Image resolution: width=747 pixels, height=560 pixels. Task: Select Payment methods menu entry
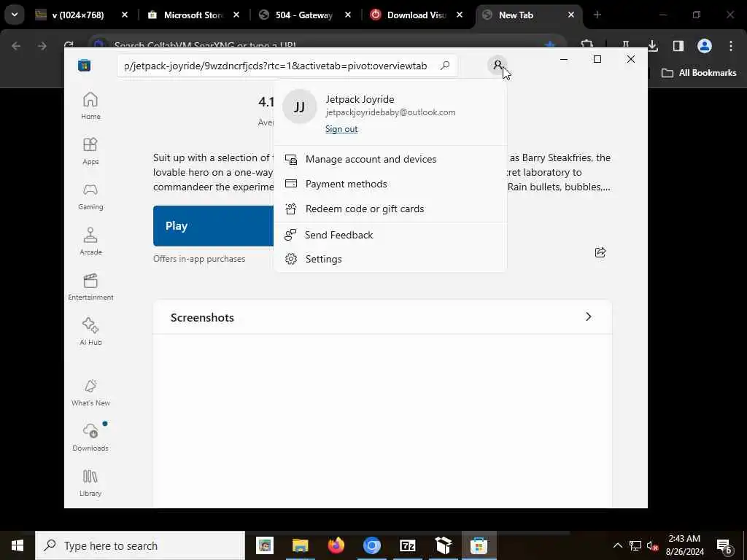point(390,184)
